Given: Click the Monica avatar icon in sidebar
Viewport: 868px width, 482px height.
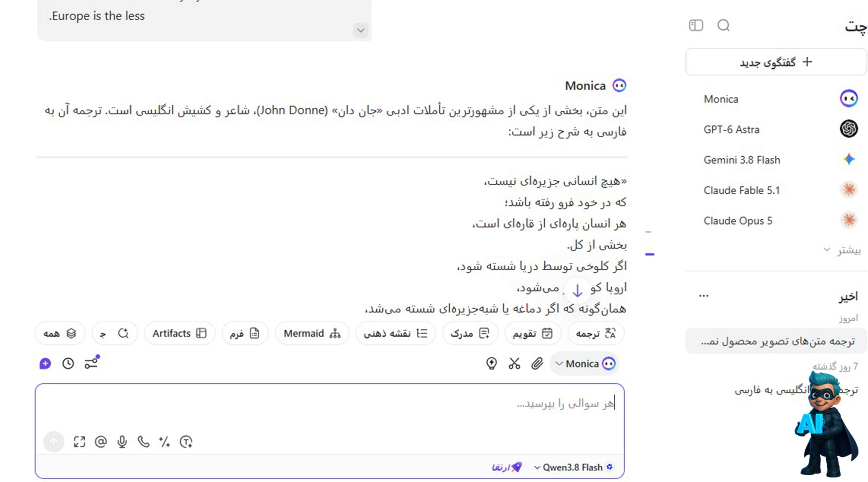Looking at the screenshot, I should tap(849, 99).
